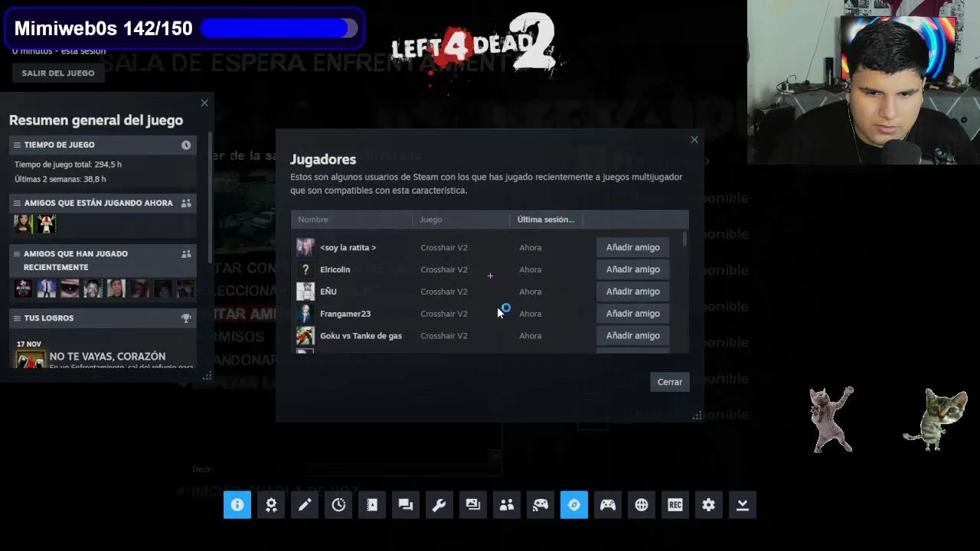Click Añadir amigo for Frangamer23
Screen dimensions: 980x551
[633, 314]
